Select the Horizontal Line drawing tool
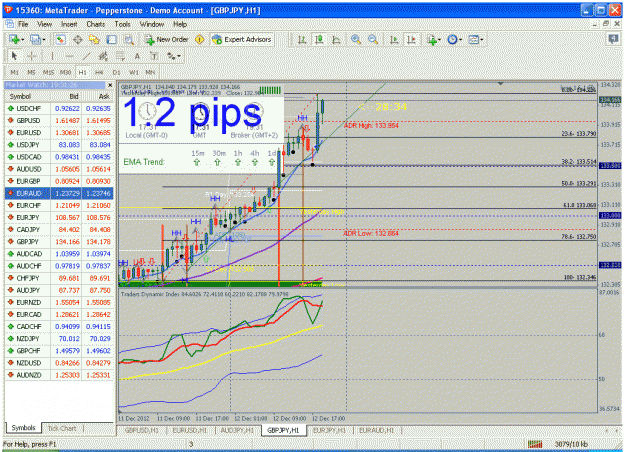 click(x=69, y=56)
